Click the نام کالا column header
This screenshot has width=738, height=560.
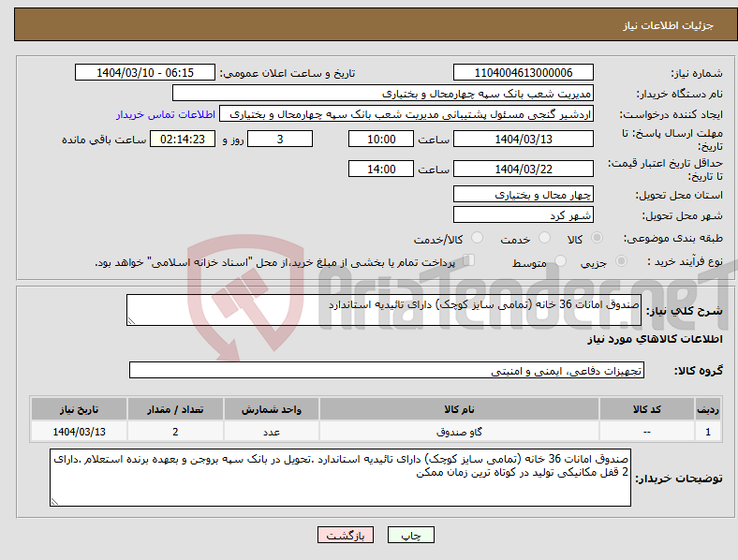click(x=459, y=409)
